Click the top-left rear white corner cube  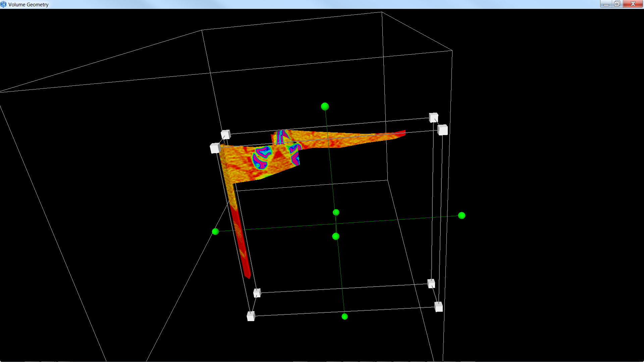tap(225, 134)
